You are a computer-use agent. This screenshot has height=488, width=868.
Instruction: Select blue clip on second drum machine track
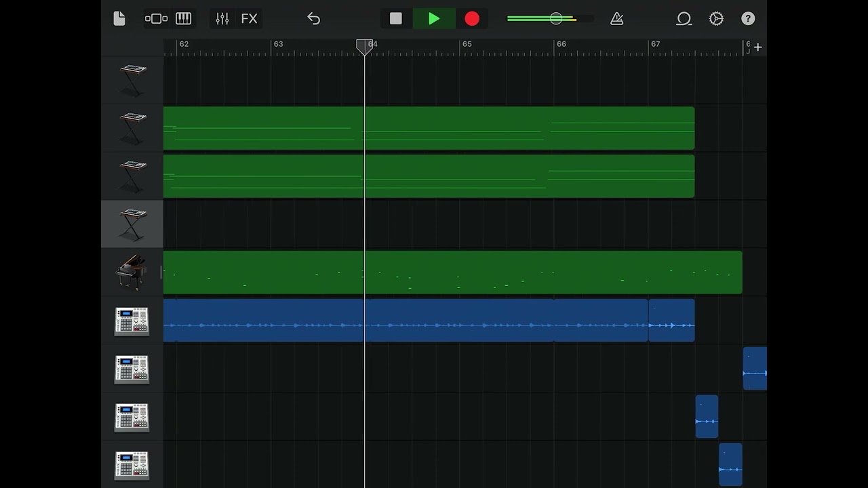tap(755, 369)
